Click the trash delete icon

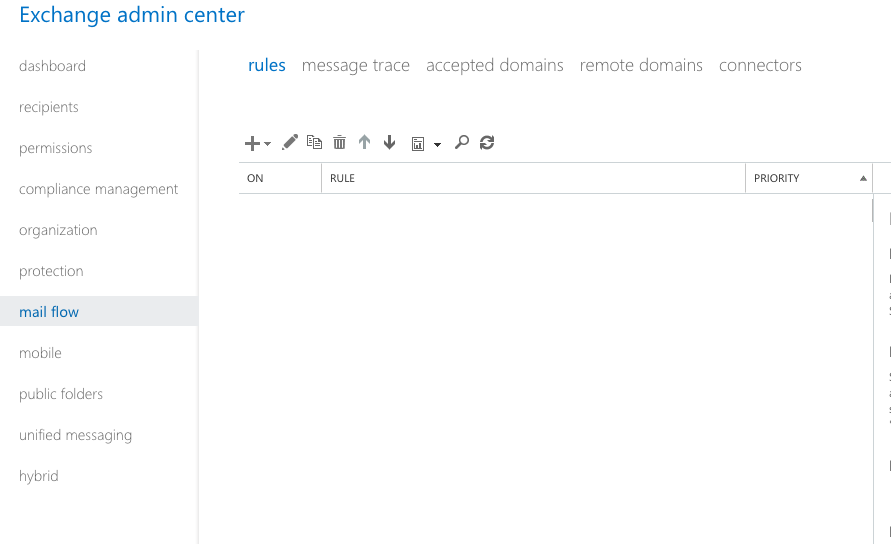pos(339,142)
